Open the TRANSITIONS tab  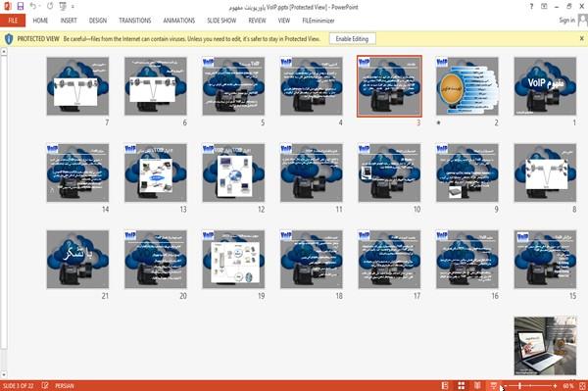(x=135, y=21)
